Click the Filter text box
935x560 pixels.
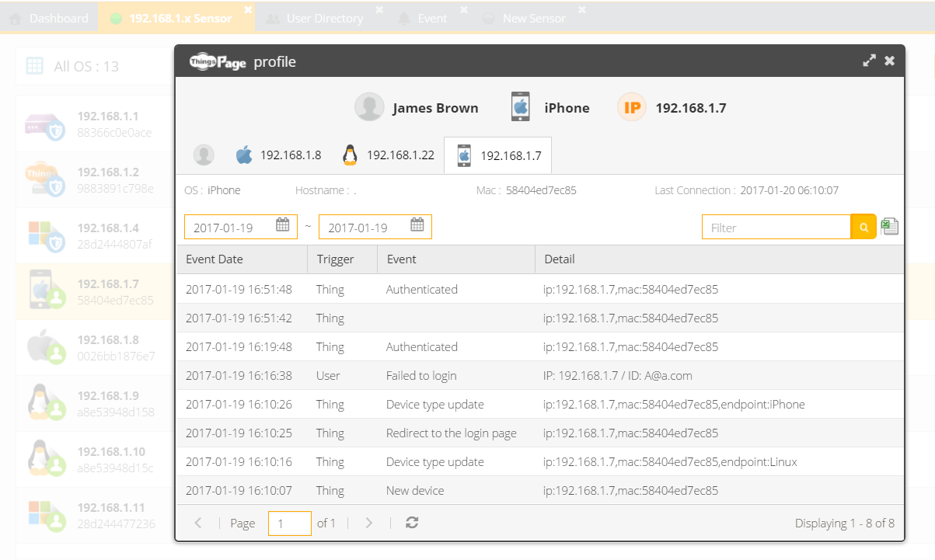(x=776, y=227)
